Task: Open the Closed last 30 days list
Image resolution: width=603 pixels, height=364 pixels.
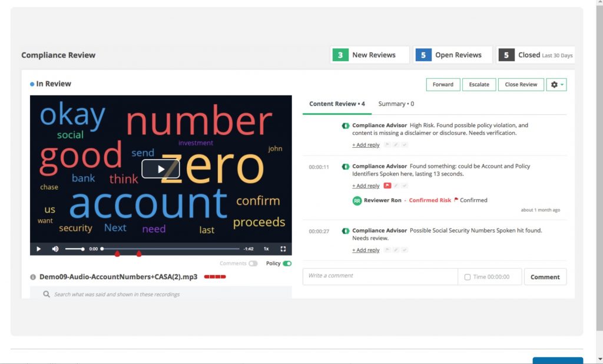Action: [536, 55]
